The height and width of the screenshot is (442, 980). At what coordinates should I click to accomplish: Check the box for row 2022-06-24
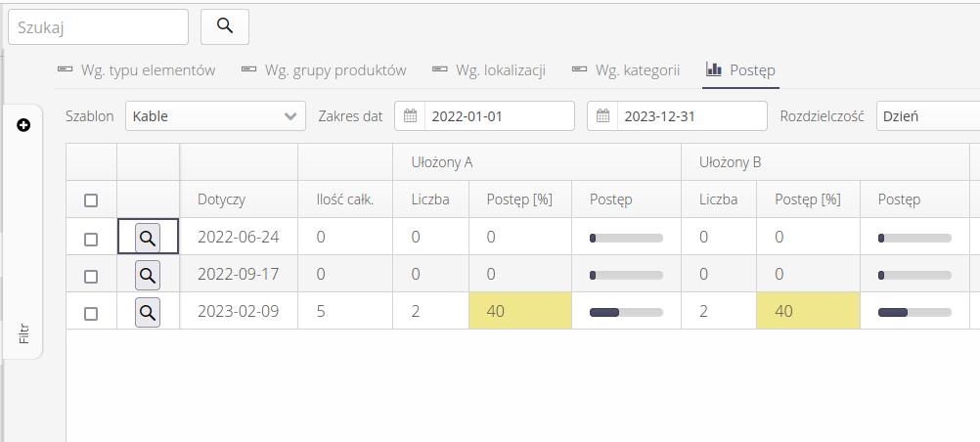coord(91,239)
